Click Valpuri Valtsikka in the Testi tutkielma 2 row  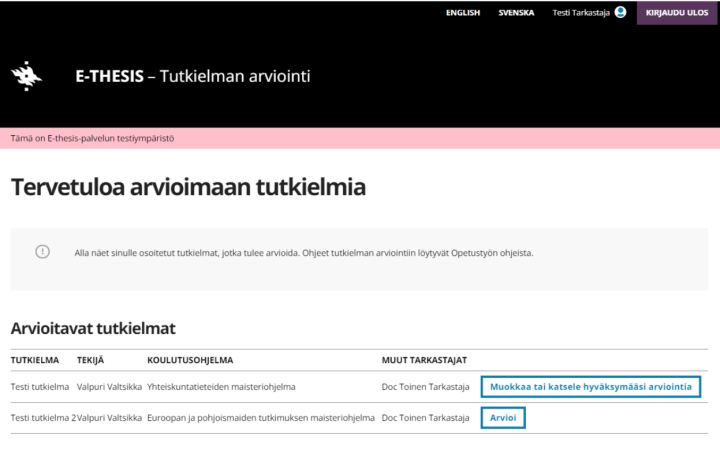point(109,418)
